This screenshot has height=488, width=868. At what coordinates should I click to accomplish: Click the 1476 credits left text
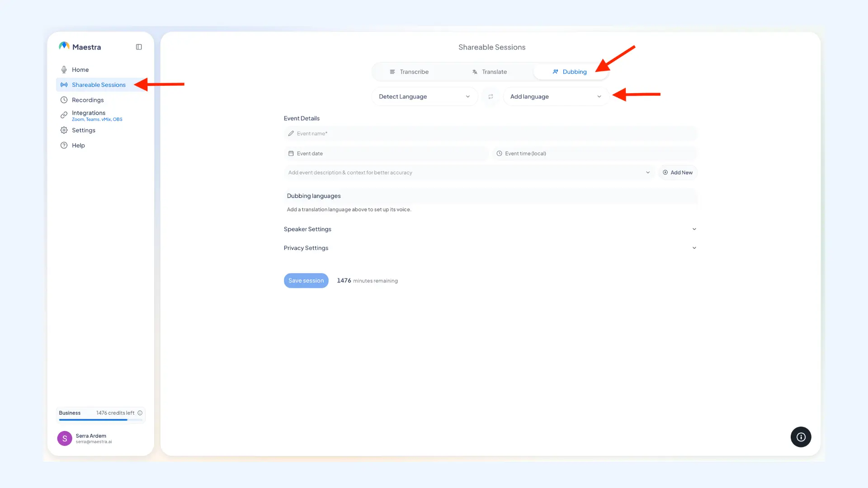(x=115, y=413)
